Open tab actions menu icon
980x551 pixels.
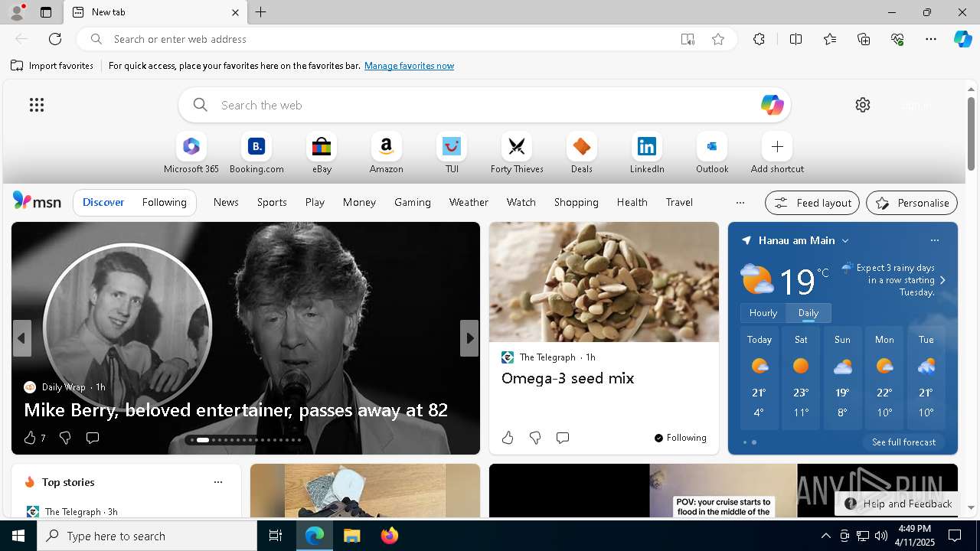click(x=46, y=12)
